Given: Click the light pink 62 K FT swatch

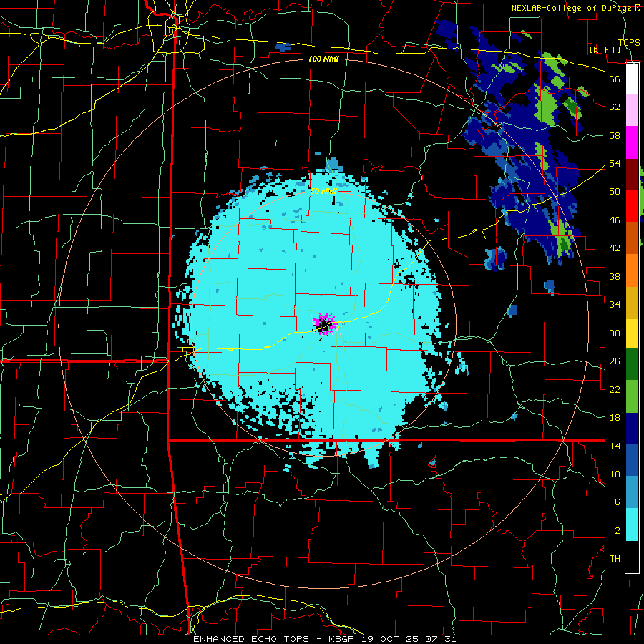Looking at the screenshot, I should pos(632,110).
